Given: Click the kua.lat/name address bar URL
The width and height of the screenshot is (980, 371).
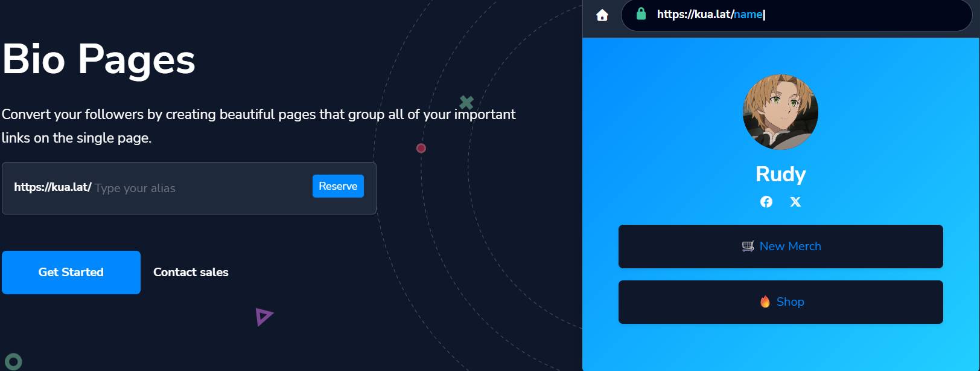Looking at the screenshot, I should (710, 15).
